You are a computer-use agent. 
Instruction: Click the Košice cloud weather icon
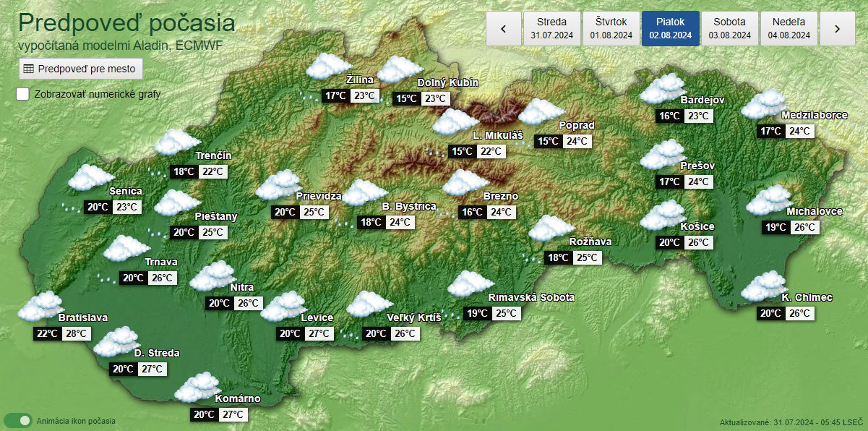pos(663,217)
